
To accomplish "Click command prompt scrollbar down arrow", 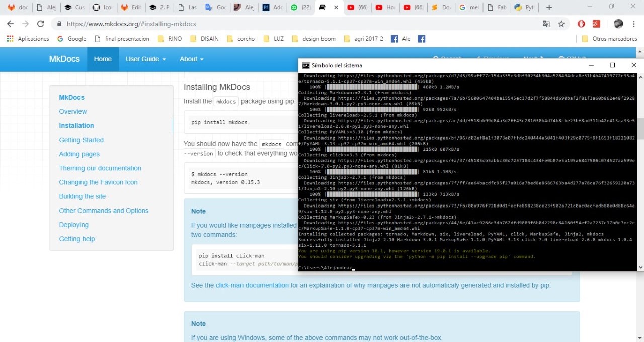I will (640, 267).
